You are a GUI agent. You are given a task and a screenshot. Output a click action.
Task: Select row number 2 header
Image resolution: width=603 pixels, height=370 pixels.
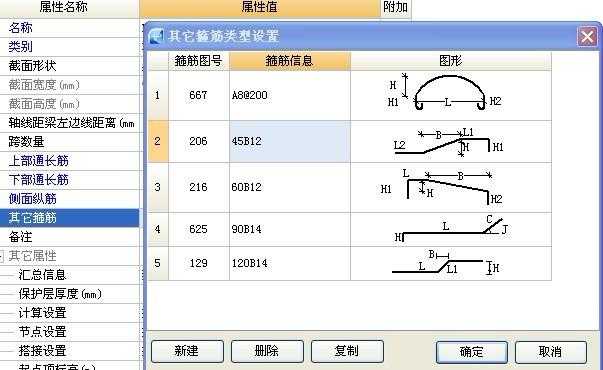pos(158,141)
